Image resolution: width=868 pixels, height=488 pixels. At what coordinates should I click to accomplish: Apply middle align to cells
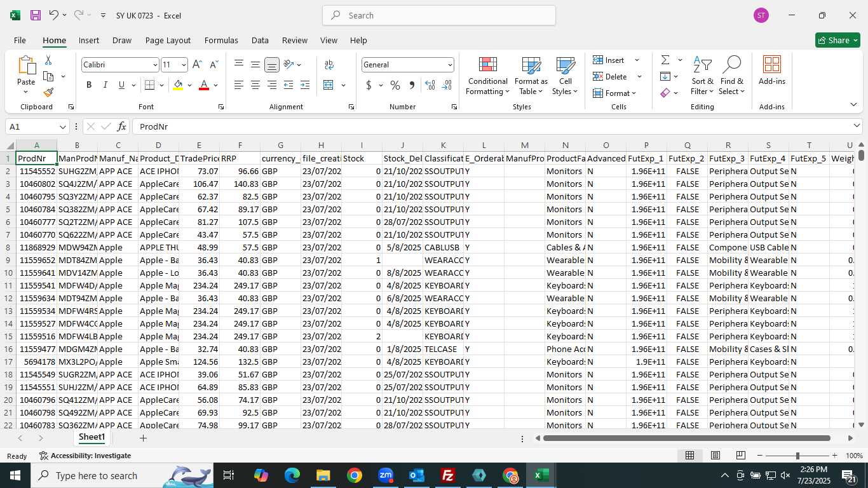pyautogui.click(x=255, y=64)
